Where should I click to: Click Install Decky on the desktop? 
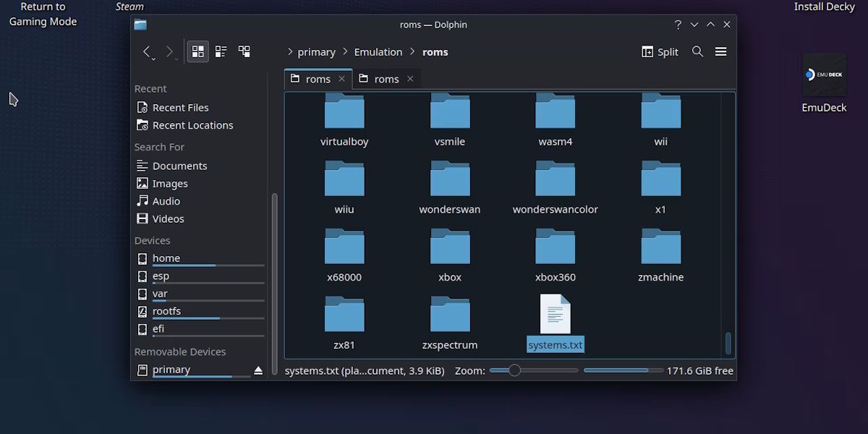[825, 7]
